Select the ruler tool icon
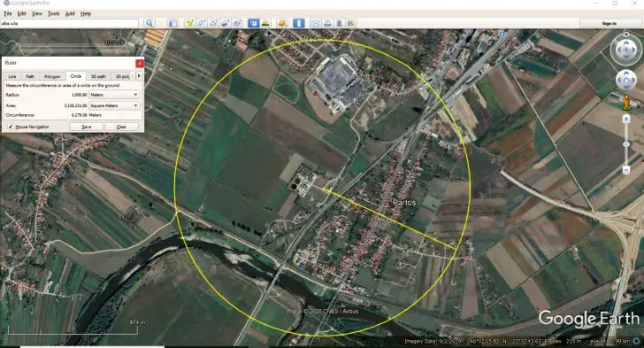The image size is (644, 348). 299,23
